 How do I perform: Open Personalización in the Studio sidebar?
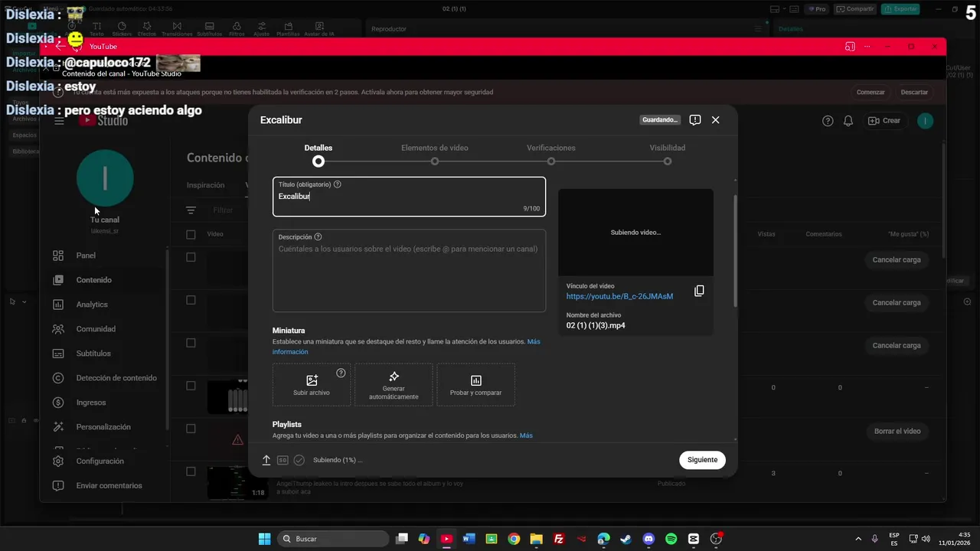(x=104, y=427)
